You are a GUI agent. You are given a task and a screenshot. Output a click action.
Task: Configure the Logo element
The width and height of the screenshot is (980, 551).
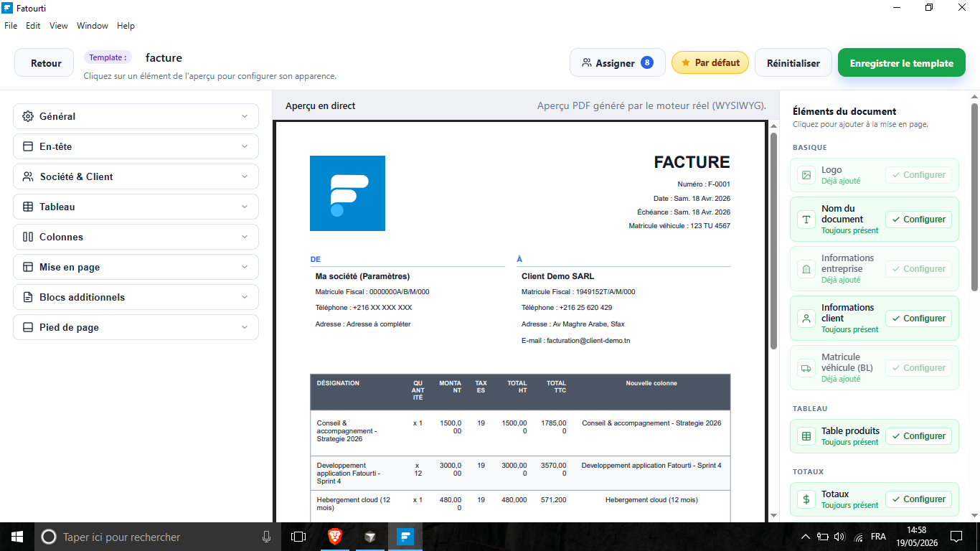918,175
